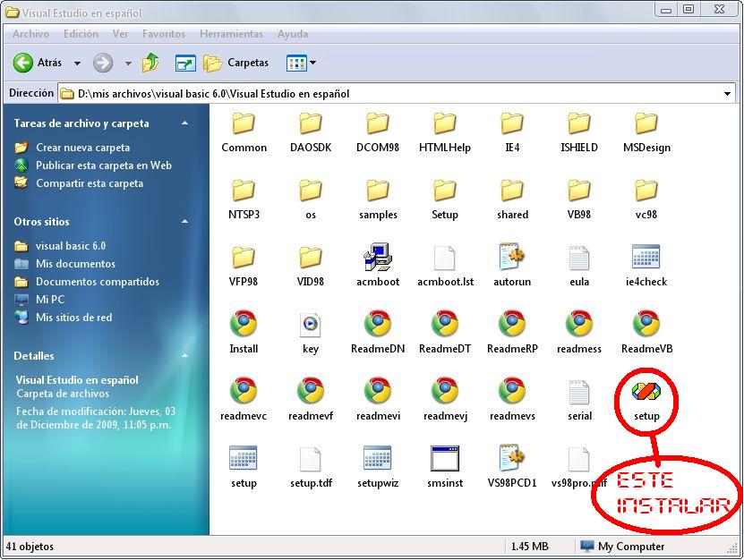Open the Archivo menu

tap(30, 34)
